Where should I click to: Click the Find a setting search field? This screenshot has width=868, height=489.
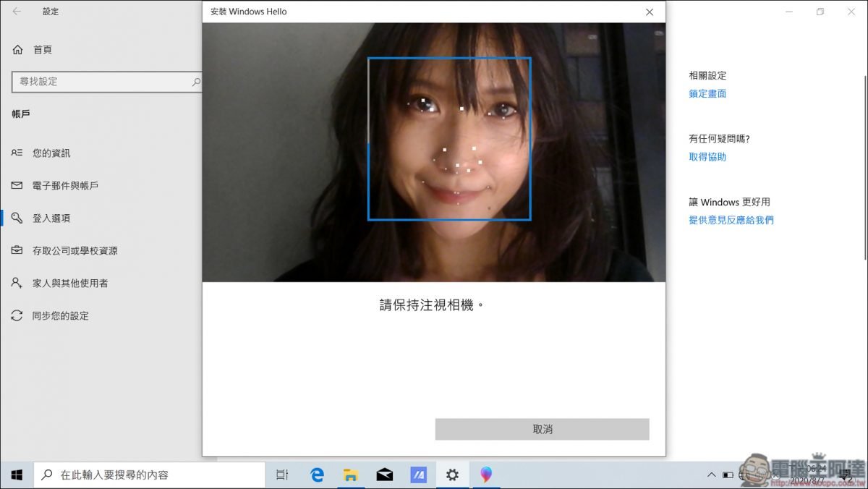tap(101, 82)
